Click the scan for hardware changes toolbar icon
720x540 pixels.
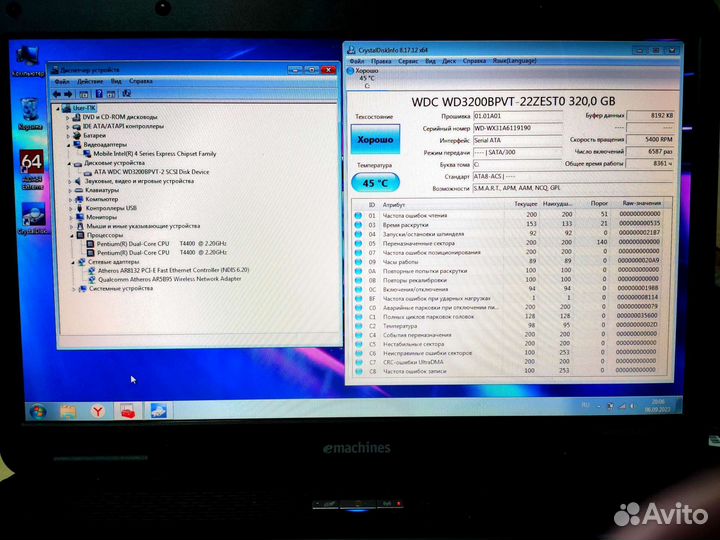[x=127, y=94]
